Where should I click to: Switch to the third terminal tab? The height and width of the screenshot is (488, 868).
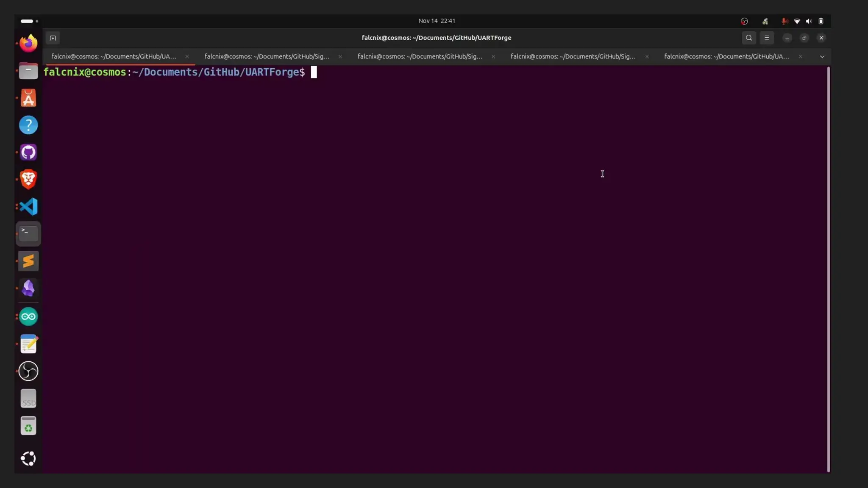pyautogui.click(x=420, y=57)
